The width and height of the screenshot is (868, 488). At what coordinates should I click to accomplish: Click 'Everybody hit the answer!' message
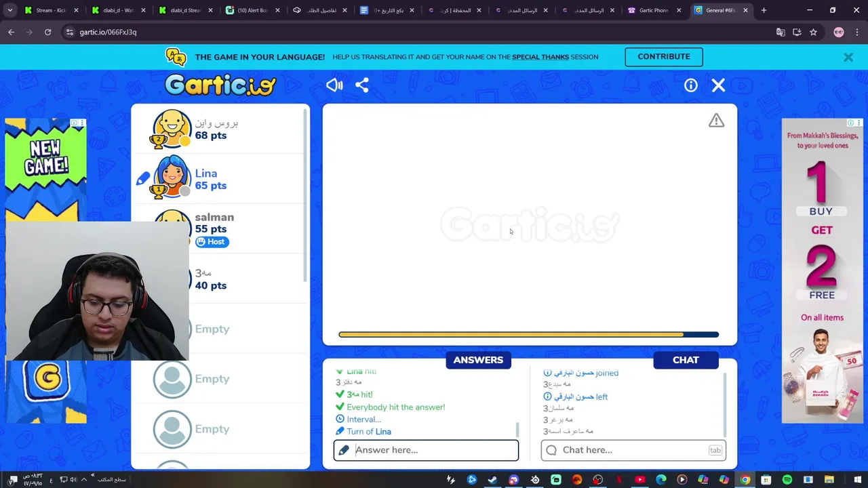395,407
